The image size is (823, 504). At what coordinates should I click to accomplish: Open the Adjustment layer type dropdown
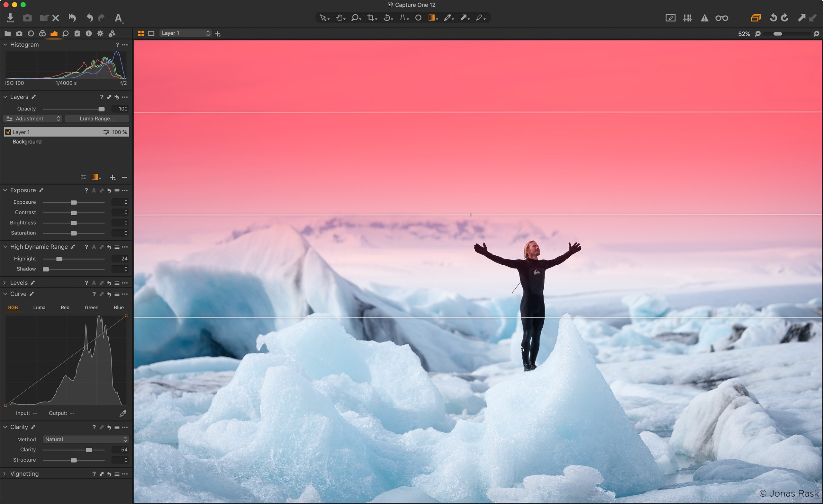click(32, 119)
